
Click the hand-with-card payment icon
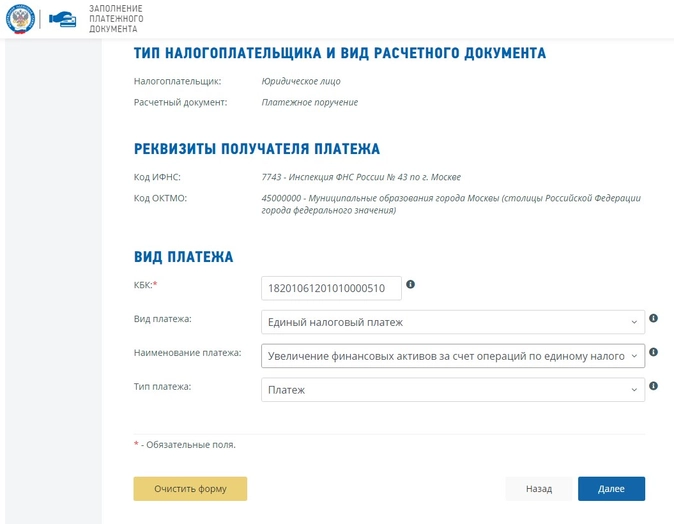click(62, 20)
